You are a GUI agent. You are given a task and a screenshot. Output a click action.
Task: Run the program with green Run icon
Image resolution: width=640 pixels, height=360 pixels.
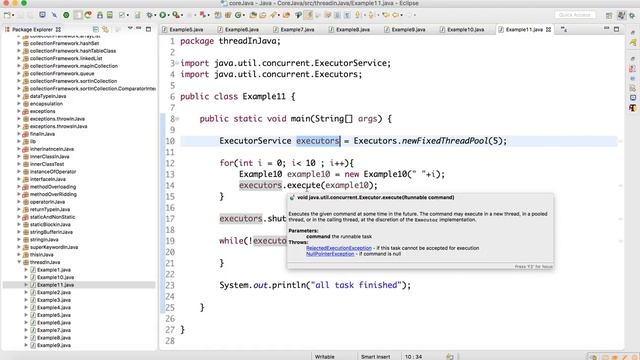click(x=162, y=15)
